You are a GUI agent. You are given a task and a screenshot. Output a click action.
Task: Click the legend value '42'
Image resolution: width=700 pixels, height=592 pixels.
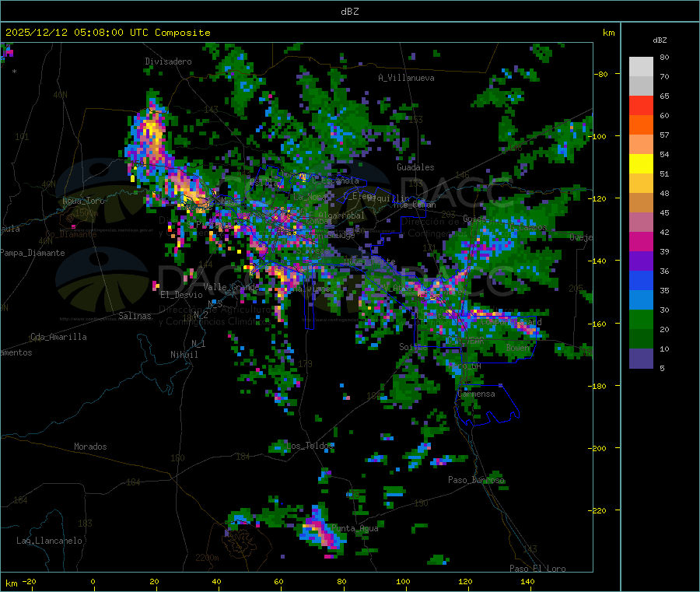[x=664, y=232]
